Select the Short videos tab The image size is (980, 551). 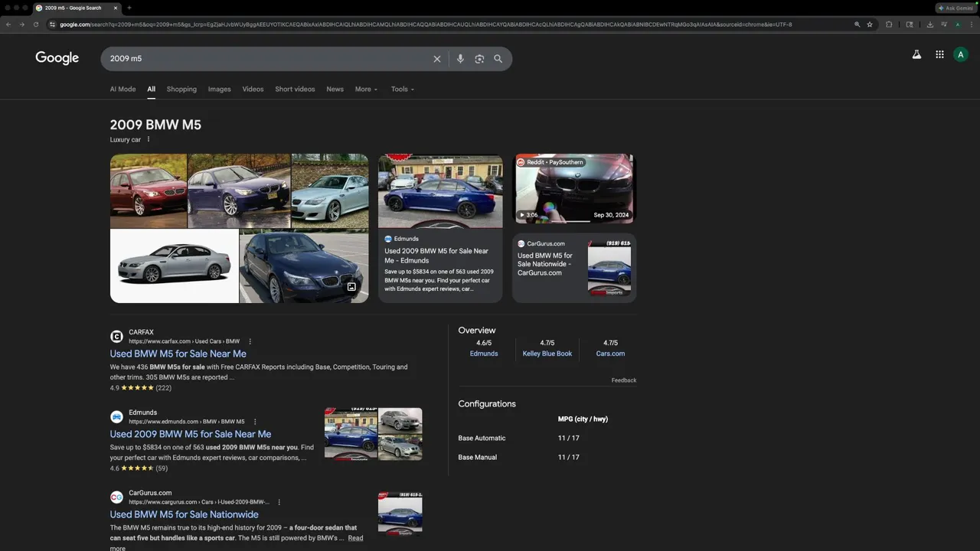coord(295,90)
